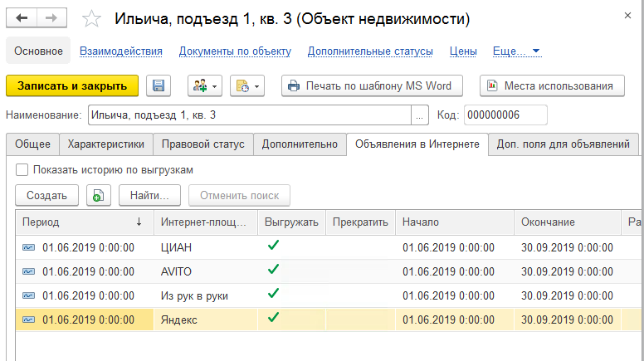Click the record icon in the AVITO row
The height and width of the screenshot is (361, 644).
coord(28,272)
